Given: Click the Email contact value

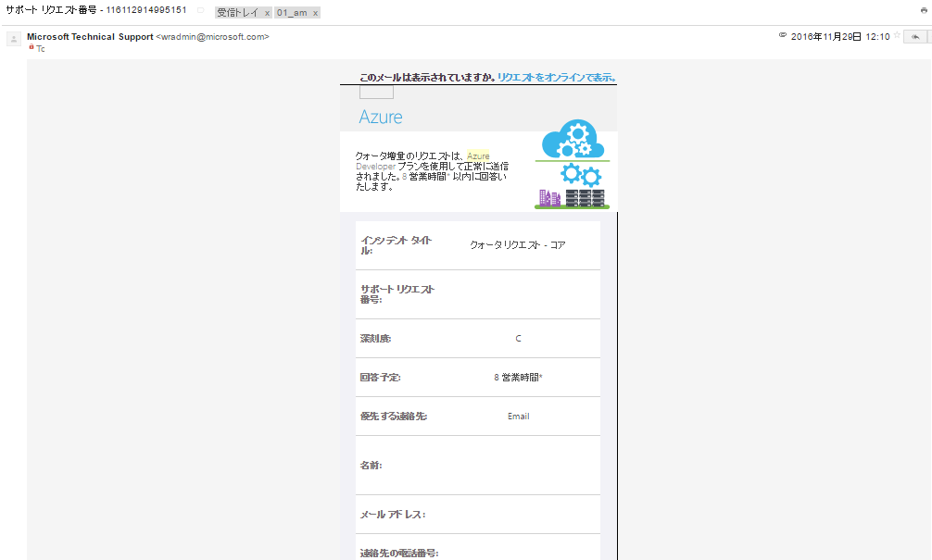Looking at the screenshot, I should (518, 417).
